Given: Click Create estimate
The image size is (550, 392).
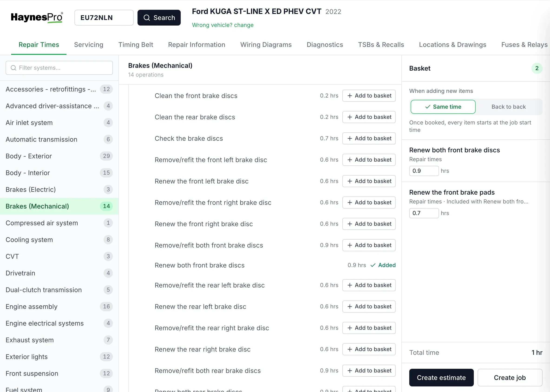Looking at the screenshot, I should pyautogui.click(x=441, y=377).
